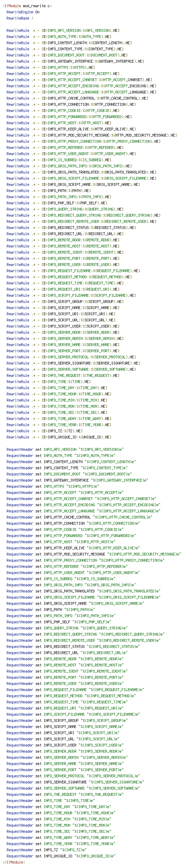Screen dimensions: 184x868
Task: Click the INFO_PATH RewriteRule line
Action: [x=49, y=191]
